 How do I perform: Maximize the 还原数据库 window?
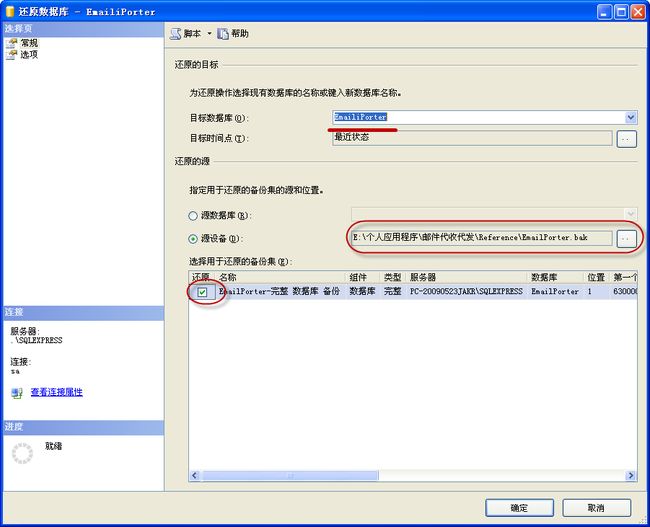tap(621, 12)
